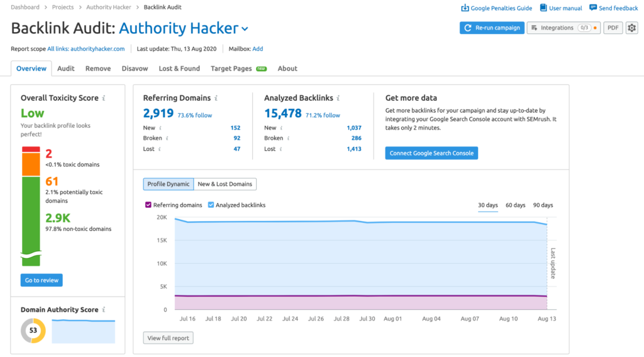Click the 92 broken referring domains value

237,138
